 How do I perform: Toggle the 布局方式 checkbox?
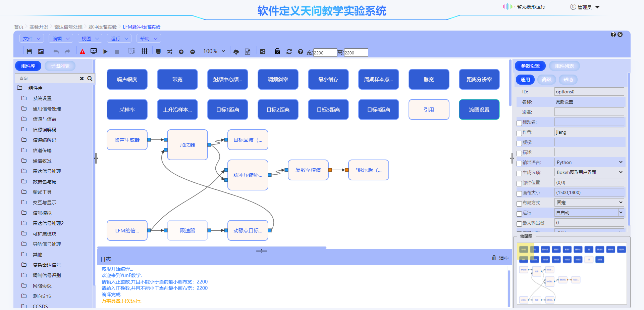click(519, 204)
